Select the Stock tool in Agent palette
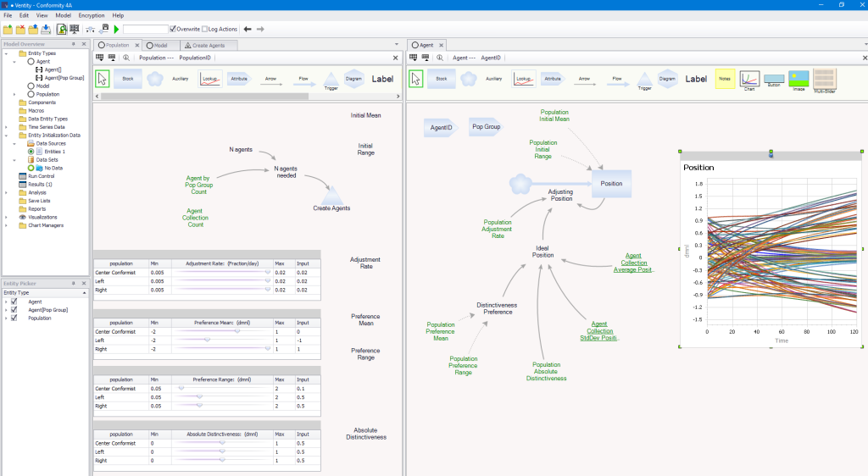Screen dimensions: 868x476 coord(442,79)
